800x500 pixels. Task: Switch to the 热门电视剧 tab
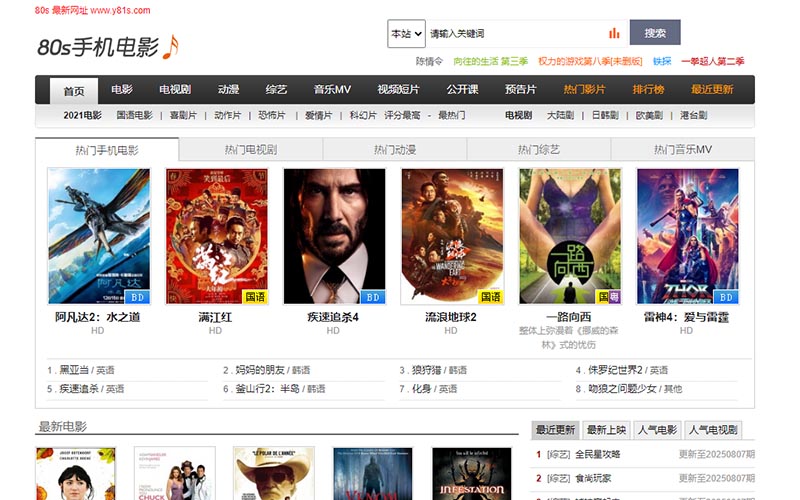tap(251, 149)
